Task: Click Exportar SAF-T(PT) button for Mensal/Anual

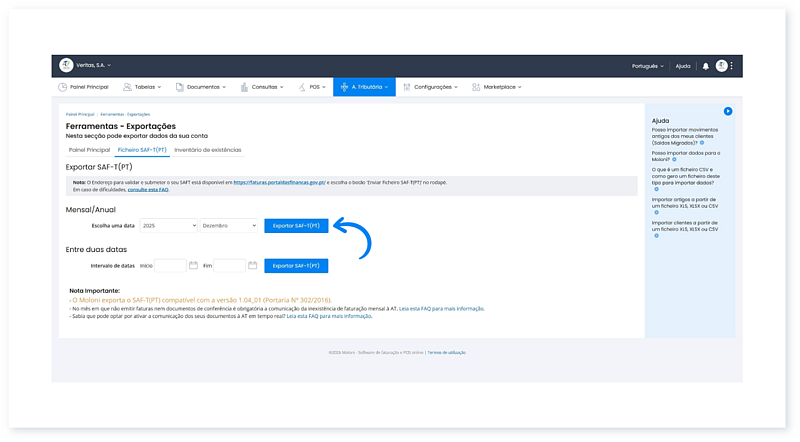Action: tap(296, 226)
